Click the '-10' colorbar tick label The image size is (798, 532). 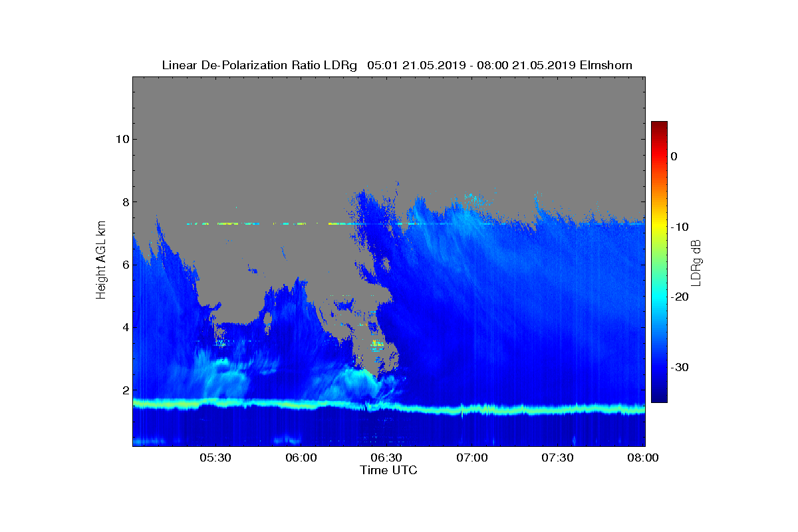[679, 227]
